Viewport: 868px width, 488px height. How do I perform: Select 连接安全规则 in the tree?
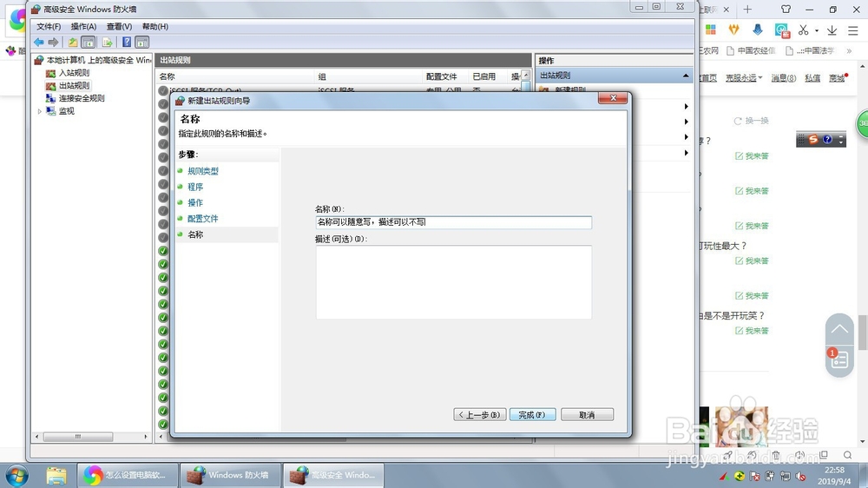pos(82,98)
